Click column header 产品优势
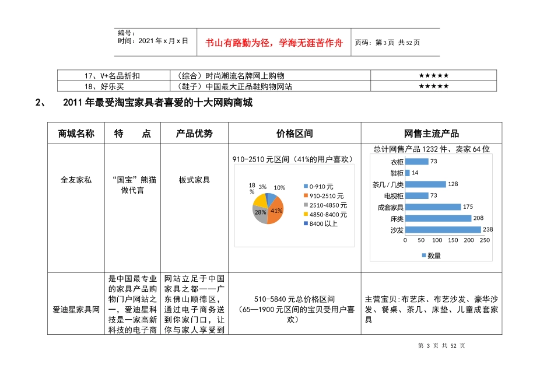Screen dimensions: 554x392 194,134
